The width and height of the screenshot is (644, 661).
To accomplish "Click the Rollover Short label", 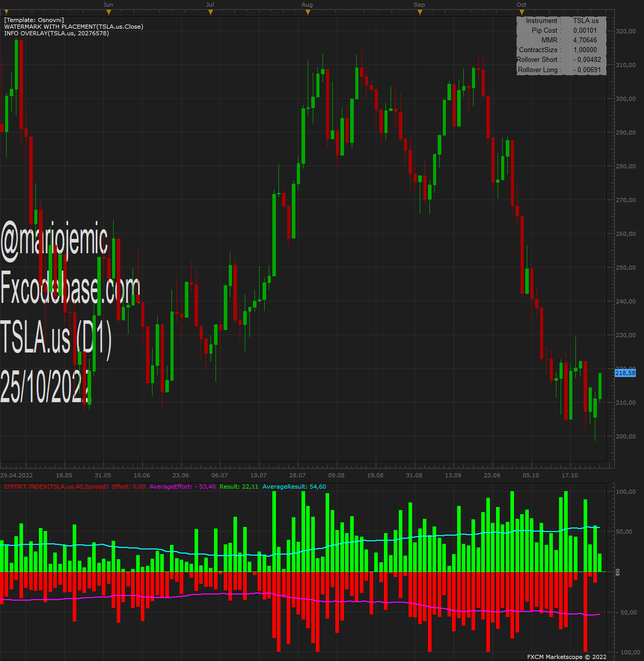I will point(539,59).
